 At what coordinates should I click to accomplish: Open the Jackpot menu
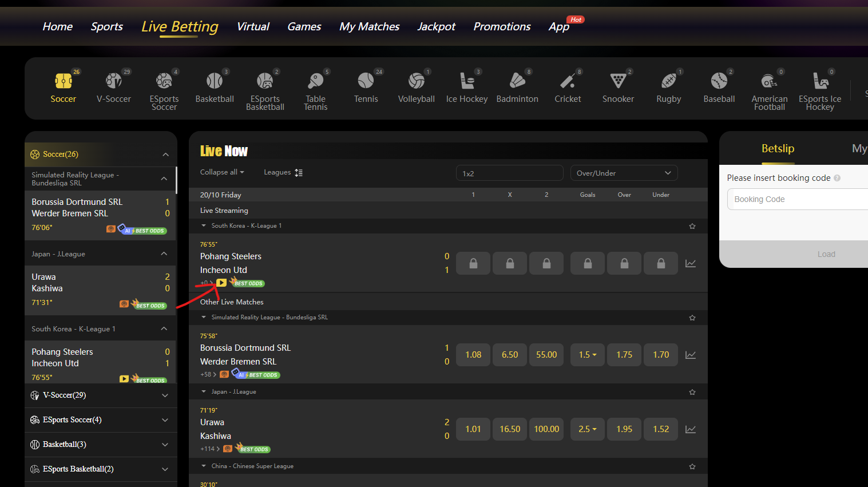pyautogui.click(x=437, y=26)
